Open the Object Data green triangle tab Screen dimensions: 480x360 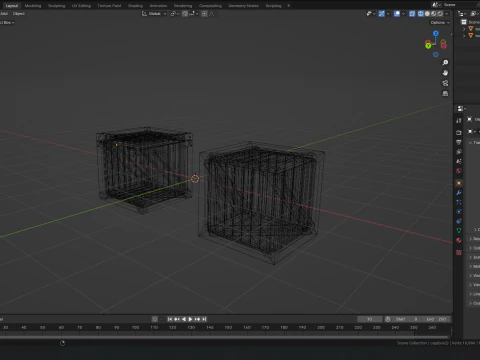click(459, 231)
